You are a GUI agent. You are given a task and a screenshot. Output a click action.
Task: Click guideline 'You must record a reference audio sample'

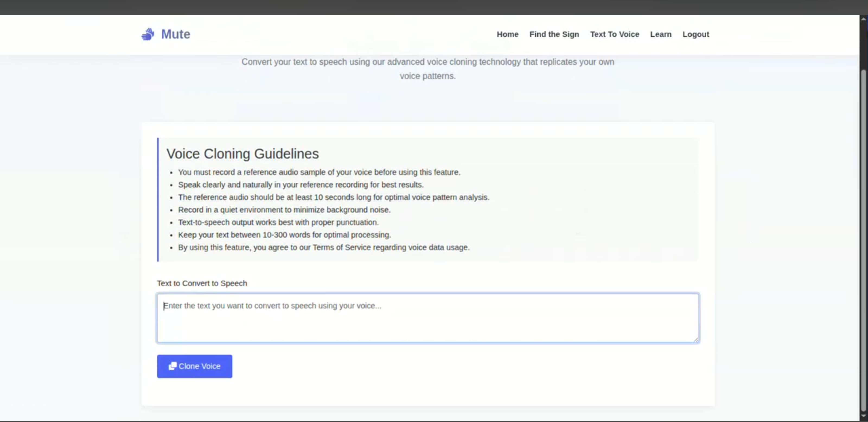click(319, 172)
